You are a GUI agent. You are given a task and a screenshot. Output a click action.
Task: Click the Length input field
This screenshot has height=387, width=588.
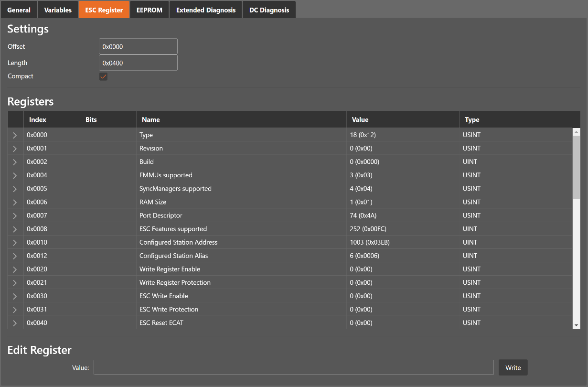coord(138,63)
